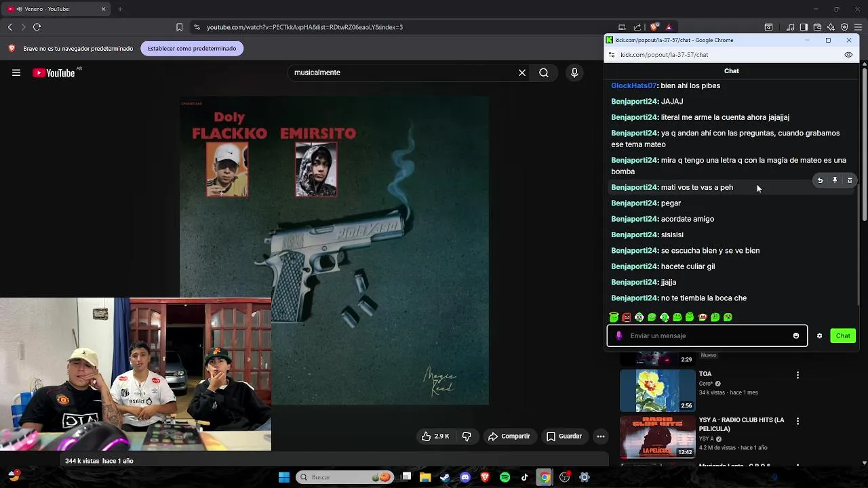The height and width of the screenshot is (488, 868).
Task: Click the Enviar un mensaje input field
Action: click(707, 335)
